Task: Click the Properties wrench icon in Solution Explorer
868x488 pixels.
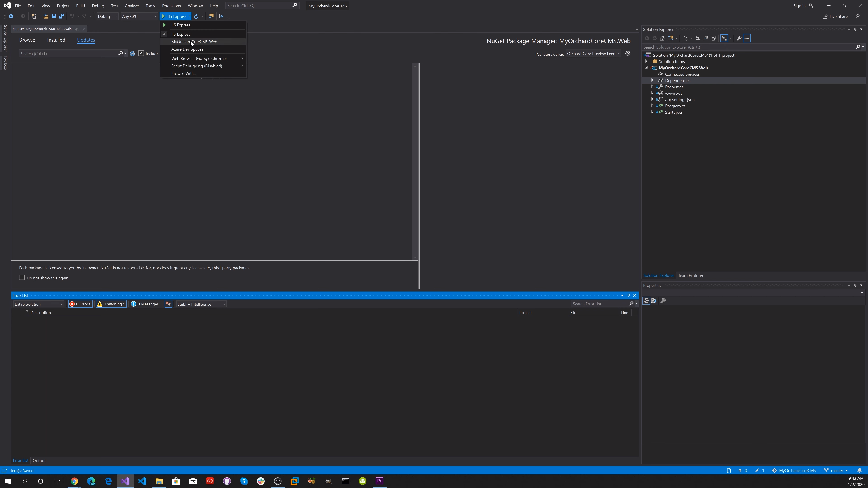Action: tap(739, 38)
